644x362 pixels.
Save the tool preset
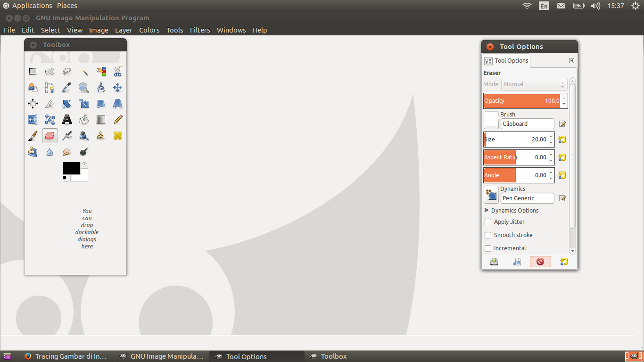(494, 262)
